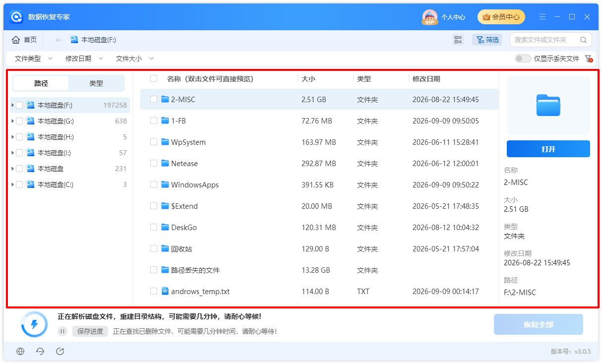Image resolution: width=602 pixels, height=364 pixels.
Task: Check the select-all header checkbox
Action: pyautogui.click(x=154, y=78)
